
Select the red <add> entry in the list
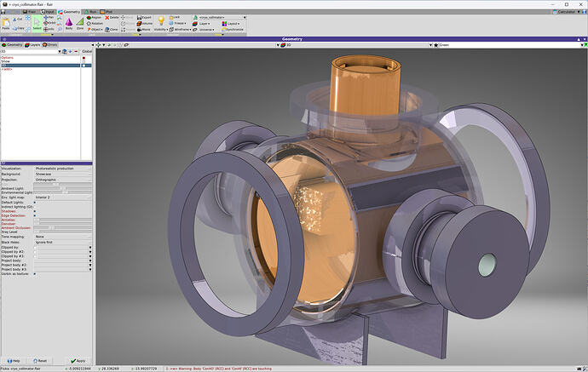point(7,69)
